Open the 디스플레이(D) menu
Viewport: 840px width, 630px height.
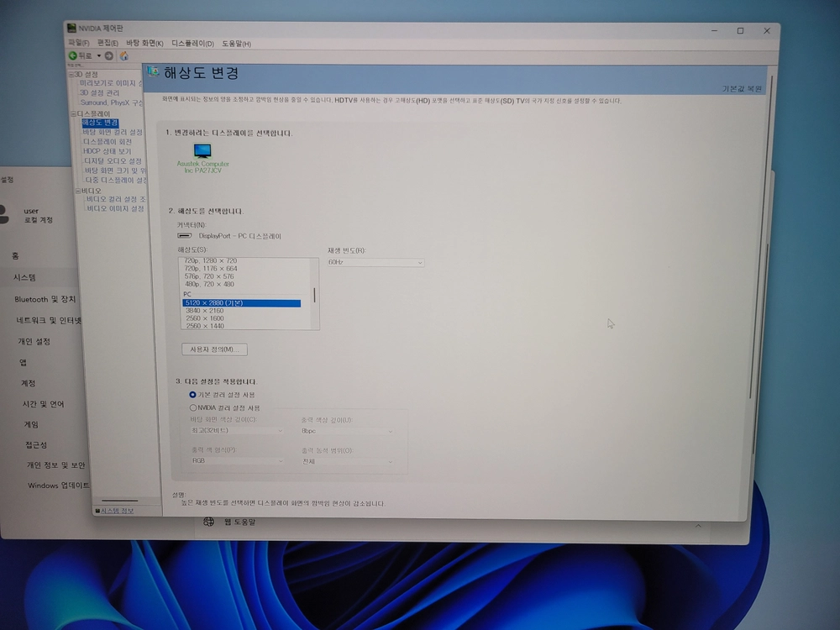pyautogui.click(x=193, y=44)
